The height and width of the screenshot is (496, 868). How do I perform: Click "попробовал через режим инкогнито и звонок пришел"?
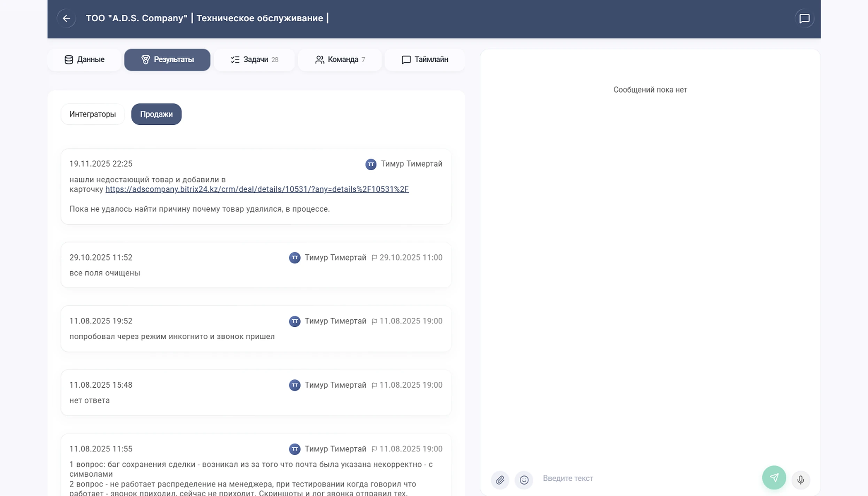point(172,336)
